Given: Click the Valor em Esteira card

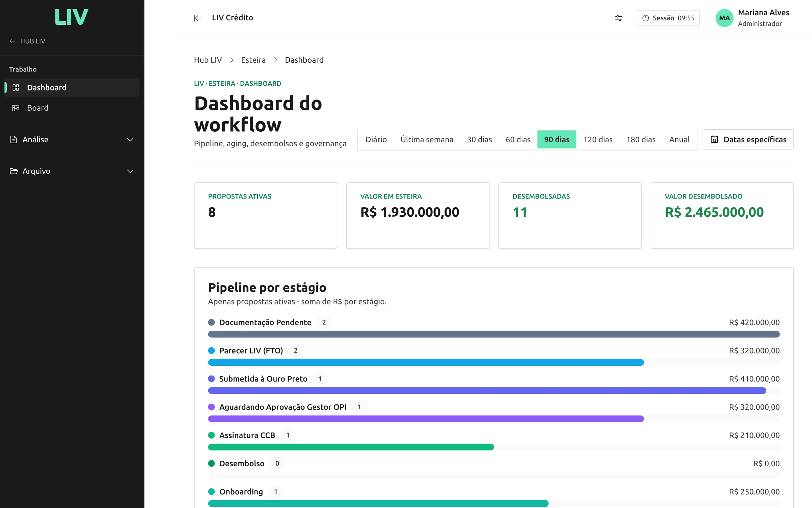Looking at the screenshot, I should click(x=418, y=216).
